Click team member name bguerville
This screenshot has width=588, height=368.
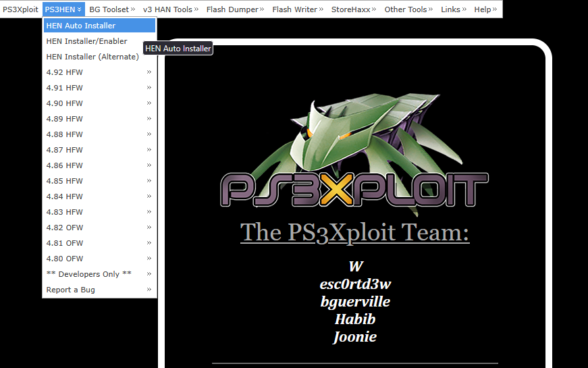click(355, 302)
